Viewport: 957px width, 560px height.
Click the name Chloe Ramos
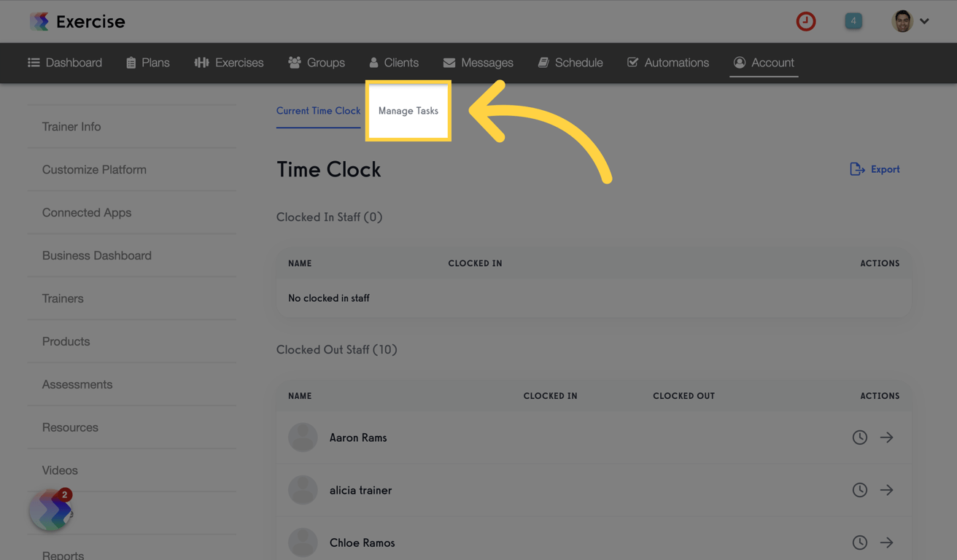362,542
